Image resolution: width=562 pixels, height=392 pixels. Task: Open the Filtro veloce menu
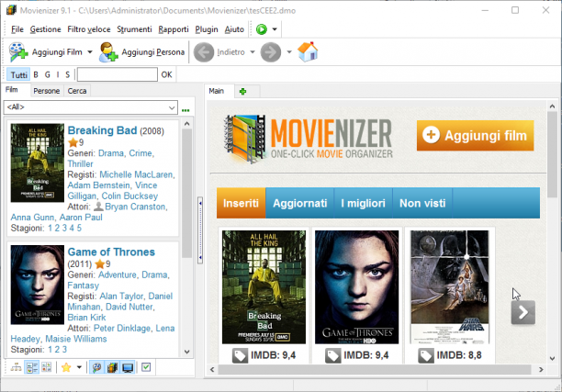click(89, 29)
